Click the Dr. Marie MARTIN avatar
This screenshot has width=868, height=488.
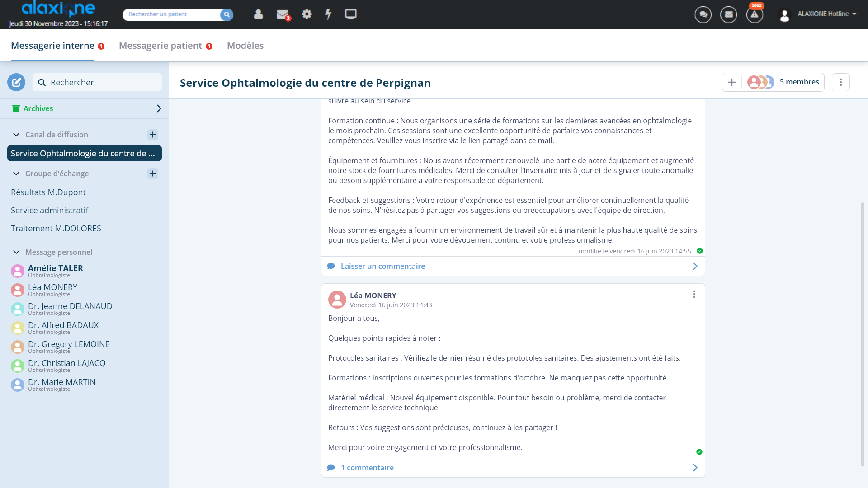point(18,385)
